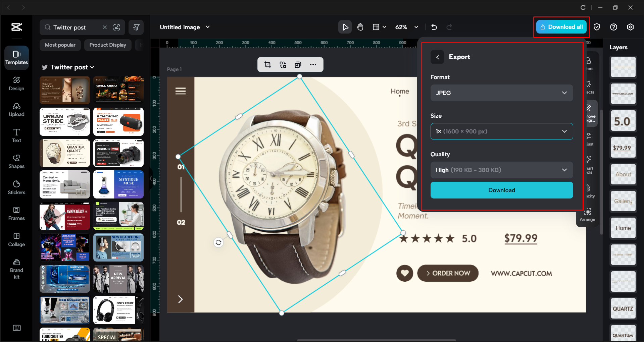Click the $79.99 price text on canvas
The image size is (644, 342).
[x=521, y=238]
